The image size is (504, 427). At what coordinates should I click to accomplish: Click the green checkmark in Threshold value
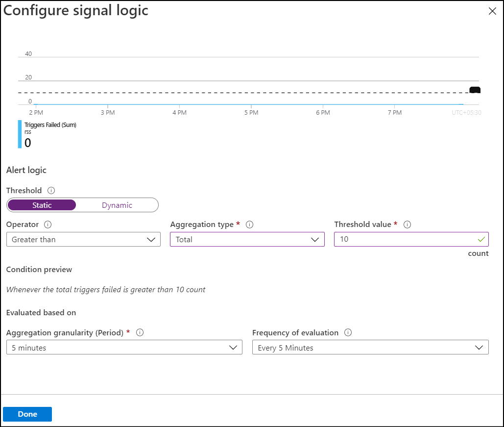coord(481,239)
